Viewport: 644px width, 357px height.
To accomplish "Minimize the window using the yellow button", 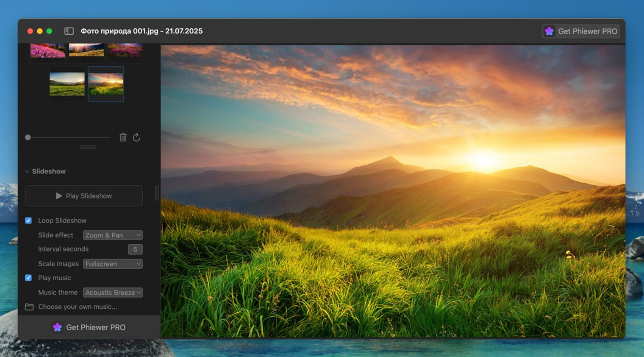I will coord(40,31).
